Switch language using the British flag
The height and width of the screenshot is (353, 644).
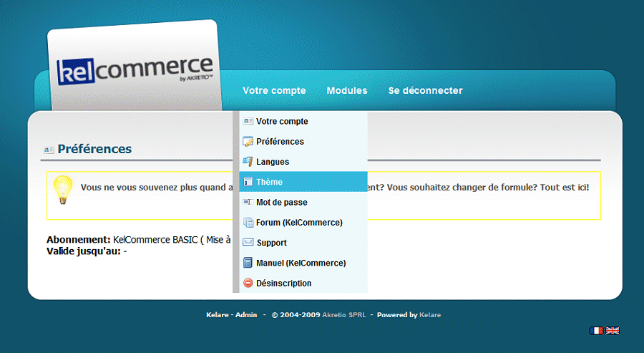pos(613,331)
